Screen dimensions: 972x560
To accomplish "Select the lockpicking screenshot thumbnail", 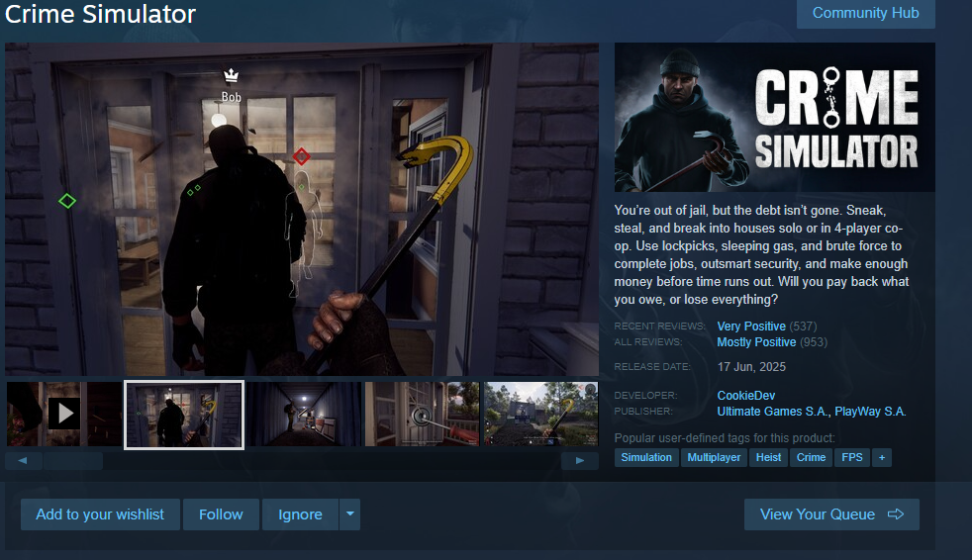I will [422, 414].
